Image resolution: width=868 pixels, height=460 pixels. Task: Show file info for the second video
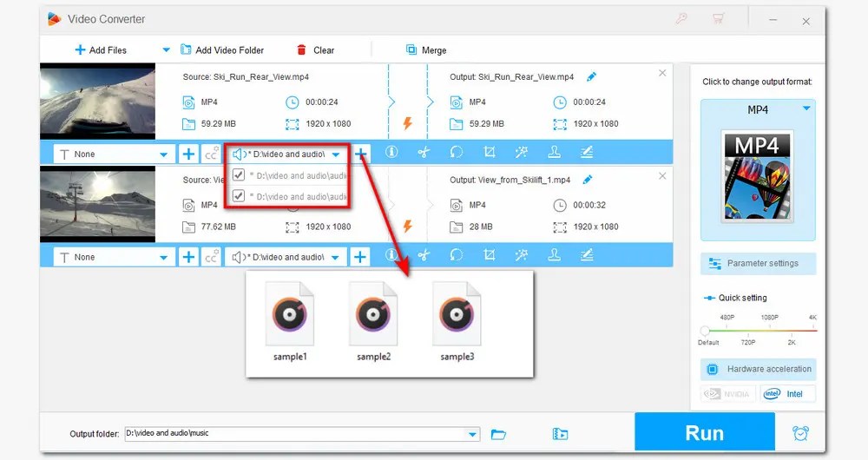coord(391,254)
